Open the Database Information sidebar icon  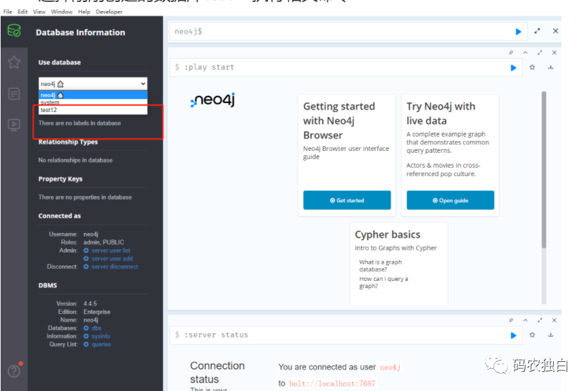point(14,31)
